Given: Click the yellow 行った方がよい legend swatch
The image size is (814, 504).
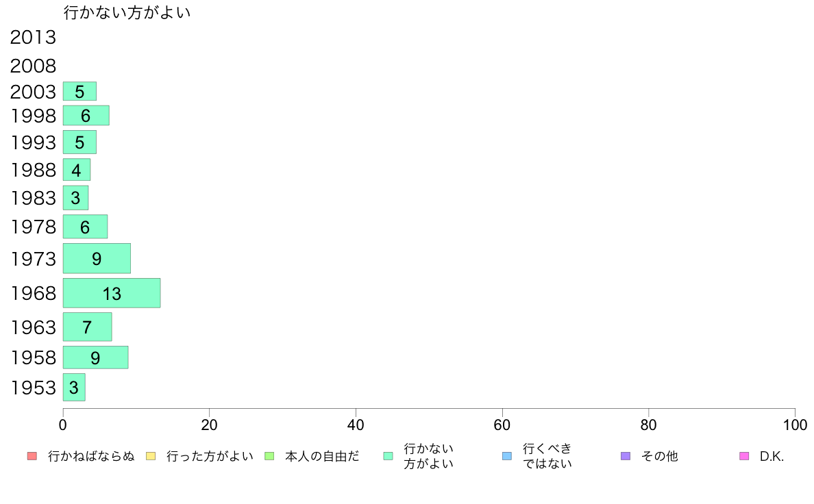Looking at the screenshot, I should (151, 456).
